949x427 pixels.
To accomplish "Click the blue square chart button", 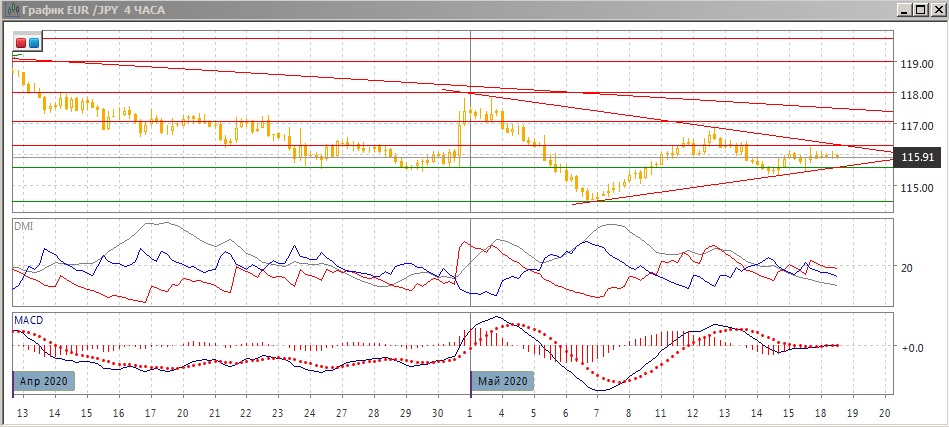I will tap(34, 43).
